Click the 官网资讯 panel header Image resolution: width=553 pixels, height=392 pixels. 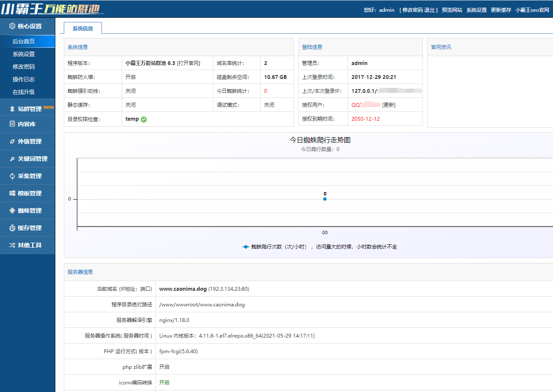pos(441,47)
